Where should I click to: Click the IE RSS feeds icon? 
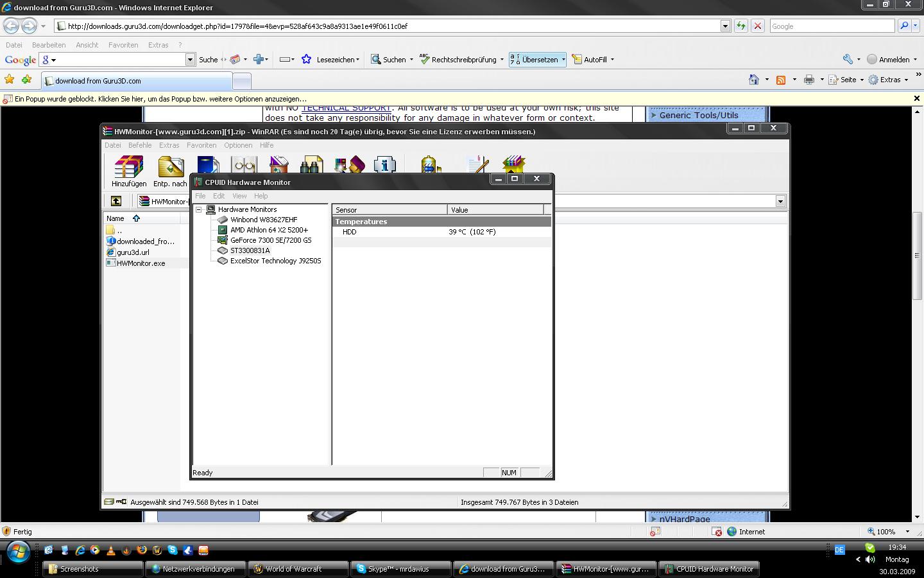pos(781,80)
